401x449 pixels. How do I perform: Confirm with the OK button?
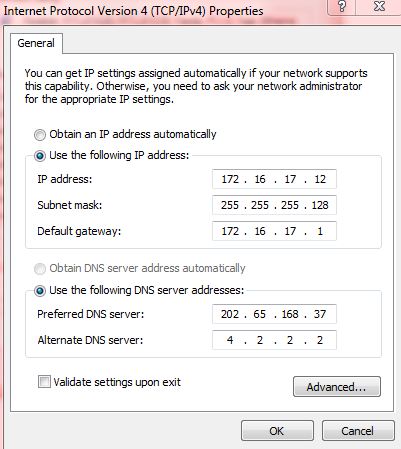tap(277, 431)
